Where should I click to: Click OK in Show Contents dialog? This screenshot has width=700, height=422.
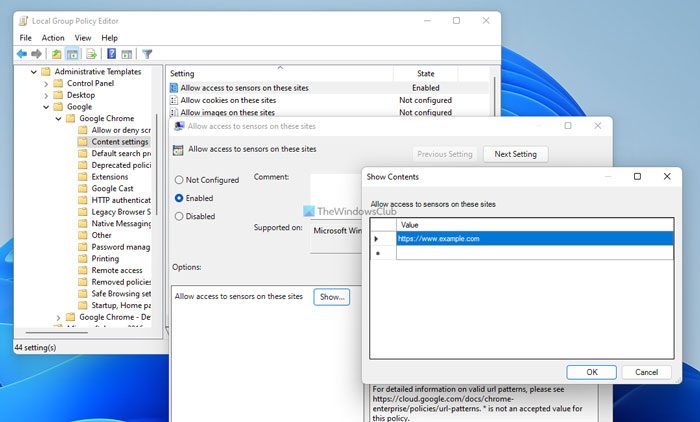[592, 372]
